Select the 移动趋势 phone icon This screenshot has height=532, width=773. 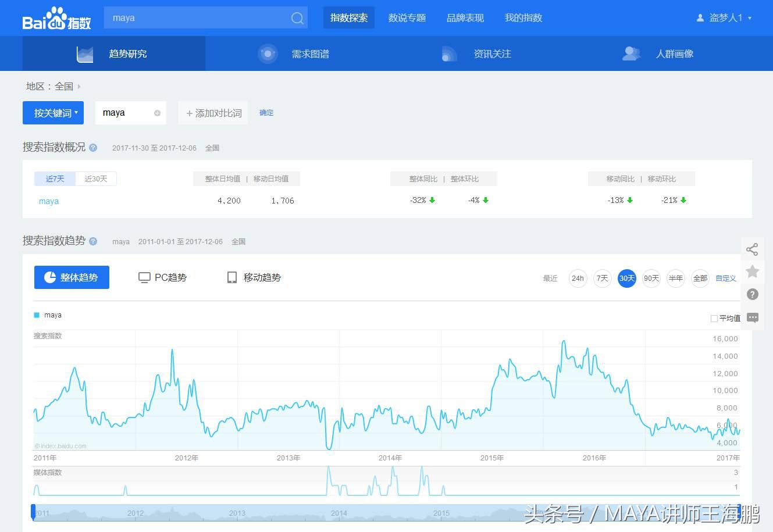(231, 277)
